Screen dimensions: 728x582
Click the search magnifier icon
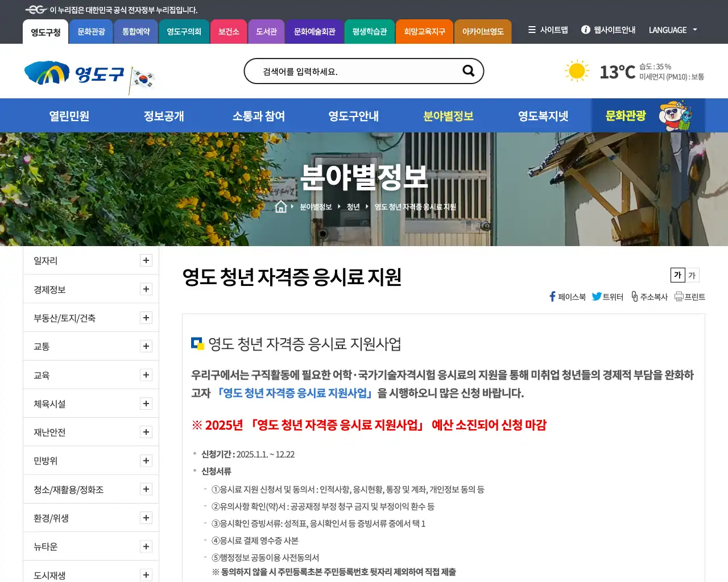click(x=468, y=70)
